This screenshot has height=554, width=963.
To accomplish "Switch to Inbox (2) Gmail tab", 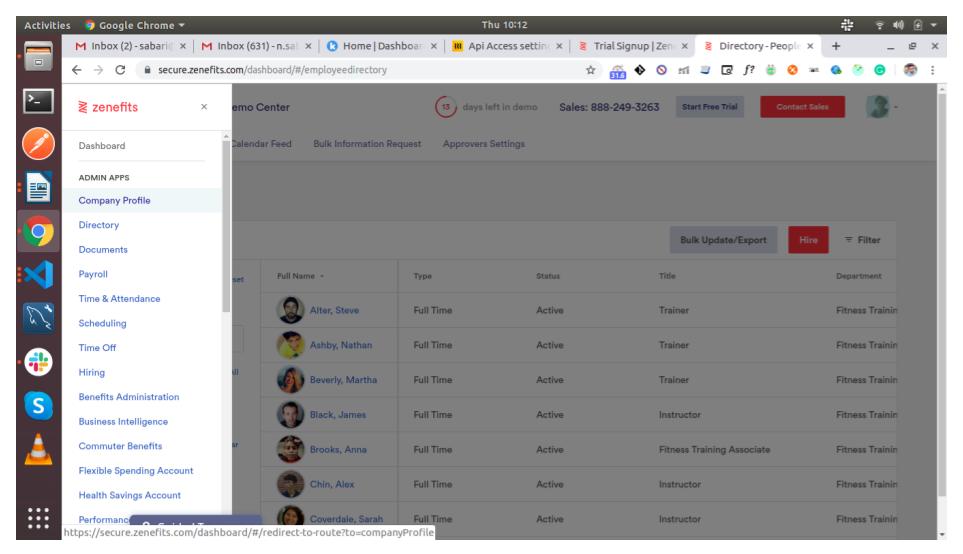I will click(129, 46).
